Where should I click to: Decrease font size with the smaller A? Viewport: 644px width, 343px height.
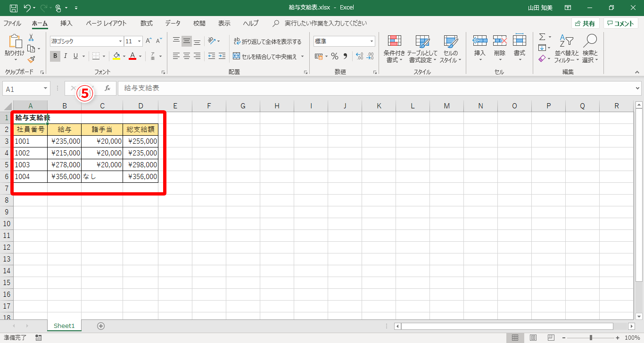(159, 41)
